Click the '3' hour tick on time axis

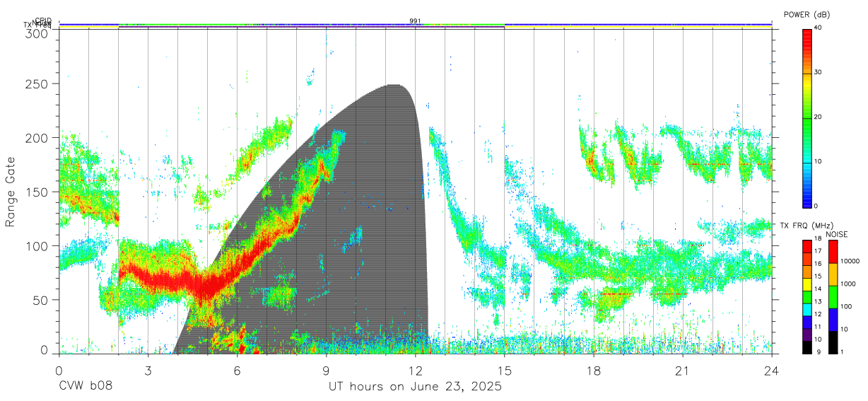148,370
